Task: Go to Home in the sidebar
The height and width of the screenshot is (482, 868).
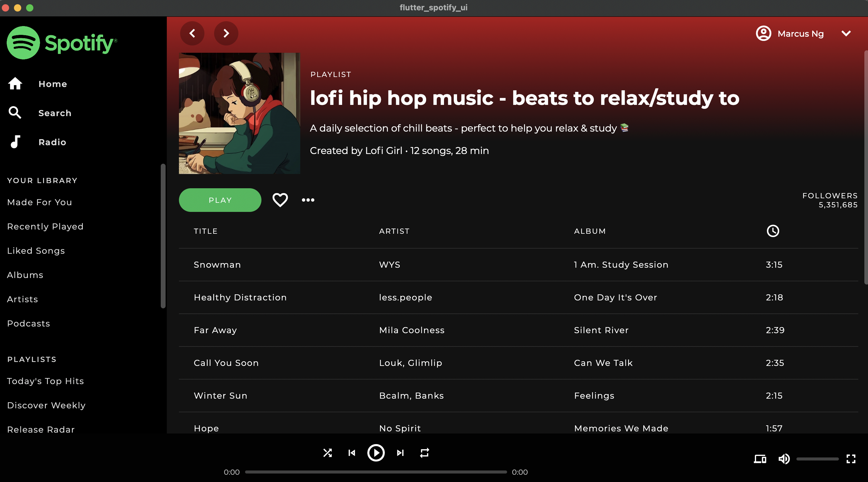Action: tap(52, 84)
